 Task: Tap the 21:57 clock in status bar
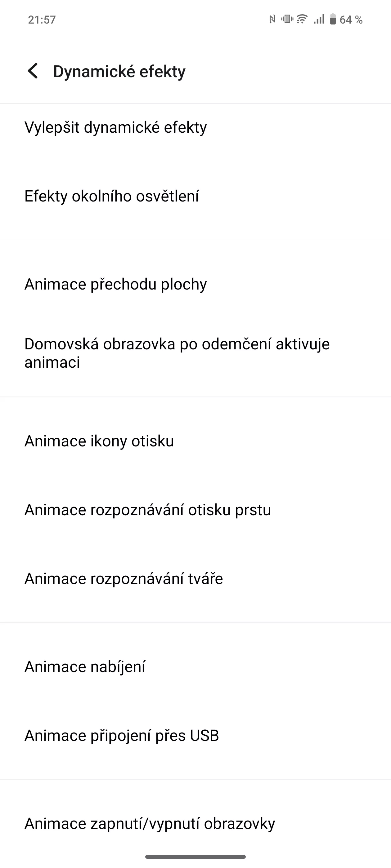pos(42,20)
